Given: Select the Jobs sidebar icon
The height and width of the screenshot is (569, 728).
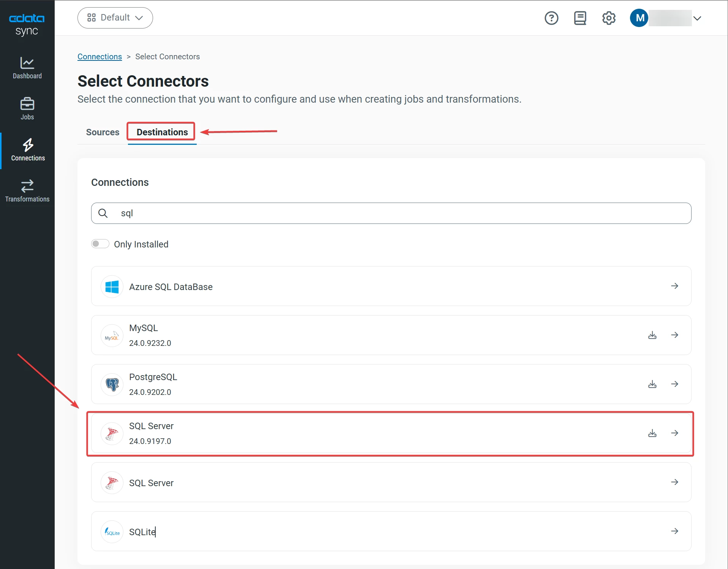Looking at the screenshot, I should 27,109.
